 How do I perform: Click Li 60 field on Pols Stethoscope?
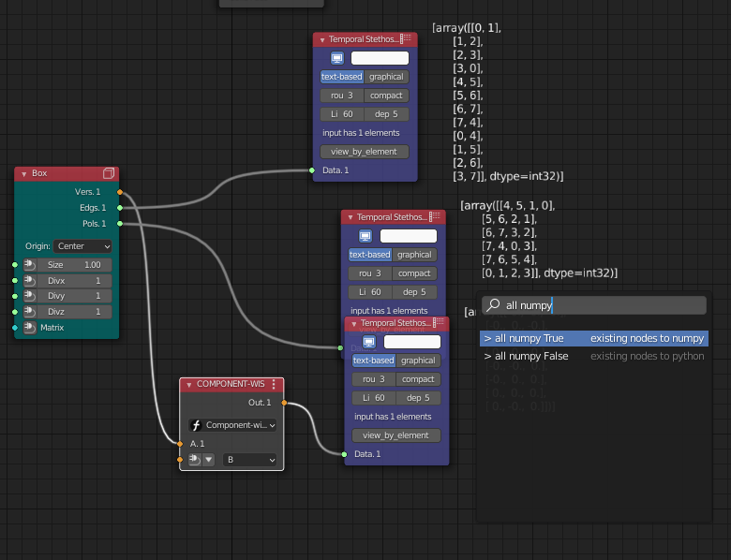(369, 292)
